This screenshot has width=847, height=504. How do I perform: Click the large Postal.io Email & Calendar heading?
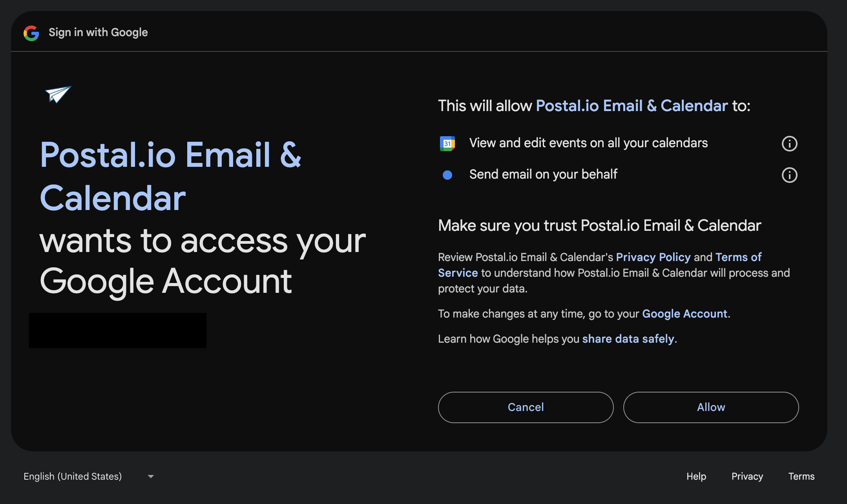[x=171, y=177]
